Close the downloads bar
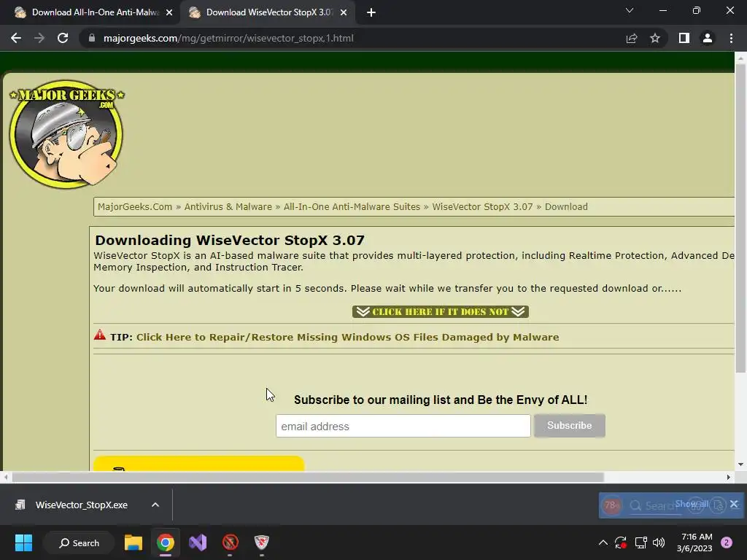 pos(734,504)
